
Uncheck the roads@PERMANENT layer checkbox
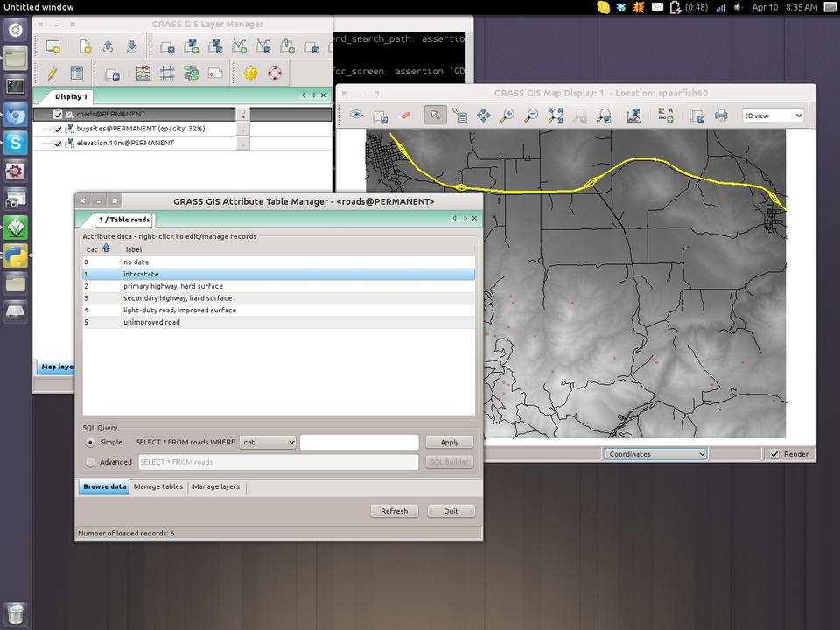click(x=58, y=114)
